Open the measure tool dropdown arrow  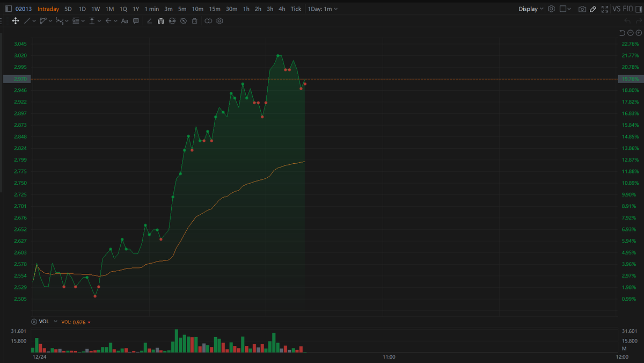click(99, 21)
